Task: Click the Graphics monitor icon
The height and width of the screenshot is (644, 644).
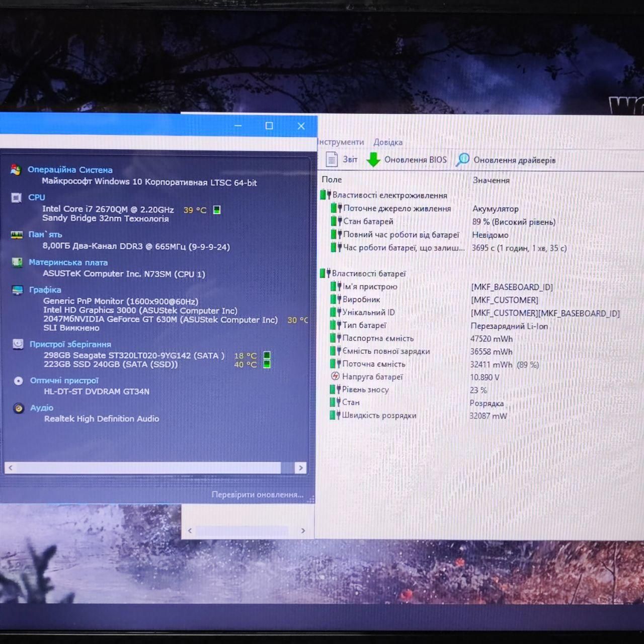Action: coord(18,290)
